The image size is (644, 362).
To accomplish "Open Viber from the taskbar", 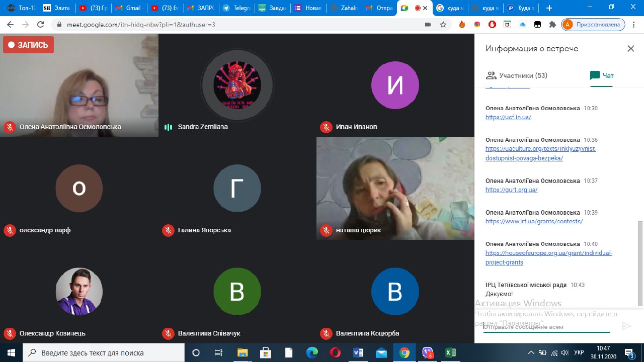I will 428,353.
